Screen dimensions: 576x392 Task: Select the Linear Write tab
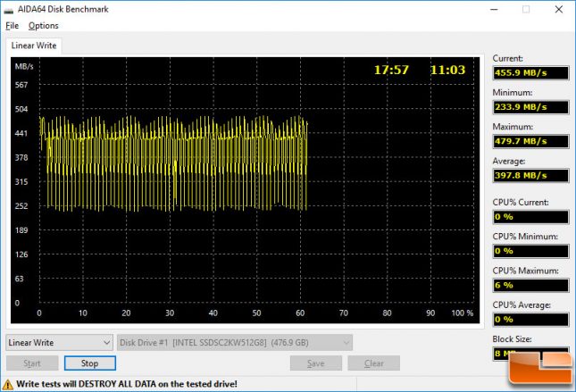34,46
